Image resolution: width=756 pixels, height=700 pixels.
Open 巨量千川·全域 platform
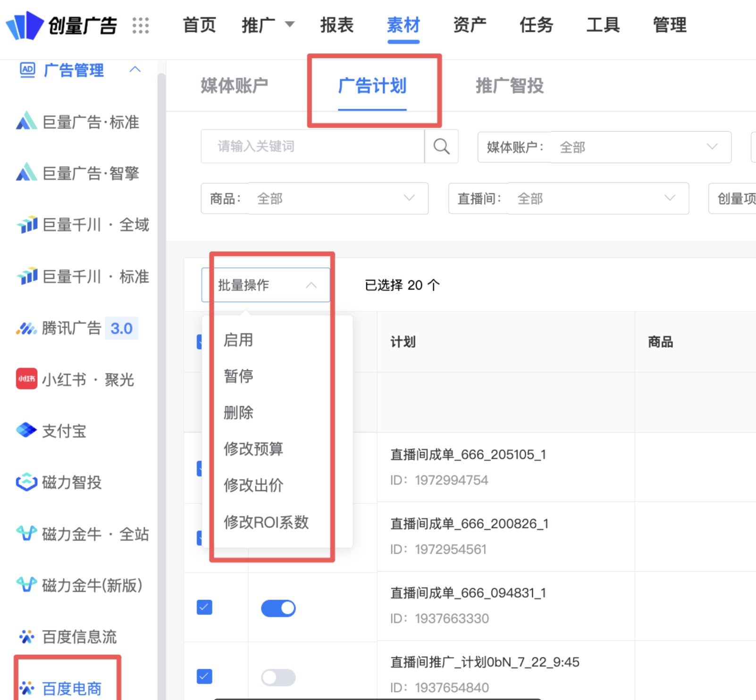[83, 225]
